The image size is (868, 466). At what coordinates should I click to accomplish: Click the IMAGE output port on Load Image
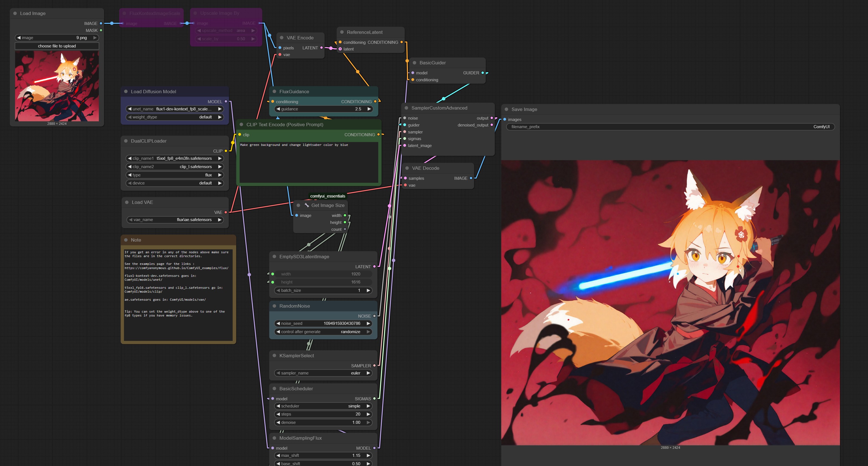(x=101, y=24)
